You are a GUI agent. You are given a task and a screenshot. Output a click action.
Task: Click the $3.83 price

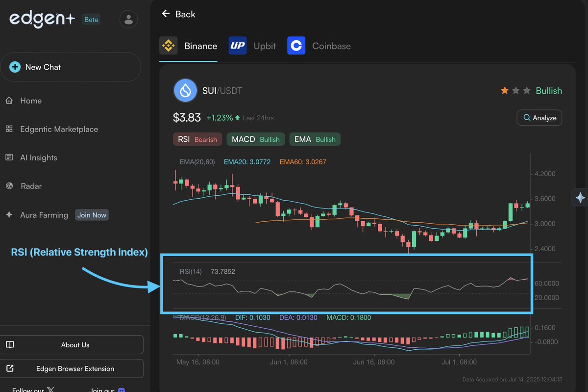coord(187,118)
